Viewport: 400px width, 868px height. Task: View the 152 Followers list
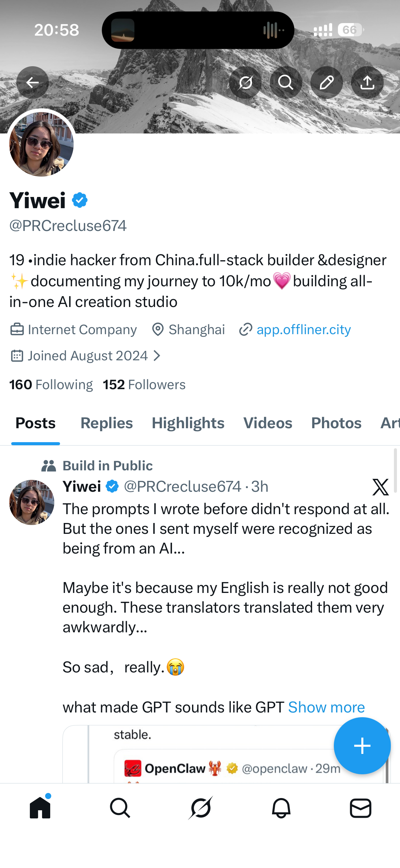(x=144, y=385)
